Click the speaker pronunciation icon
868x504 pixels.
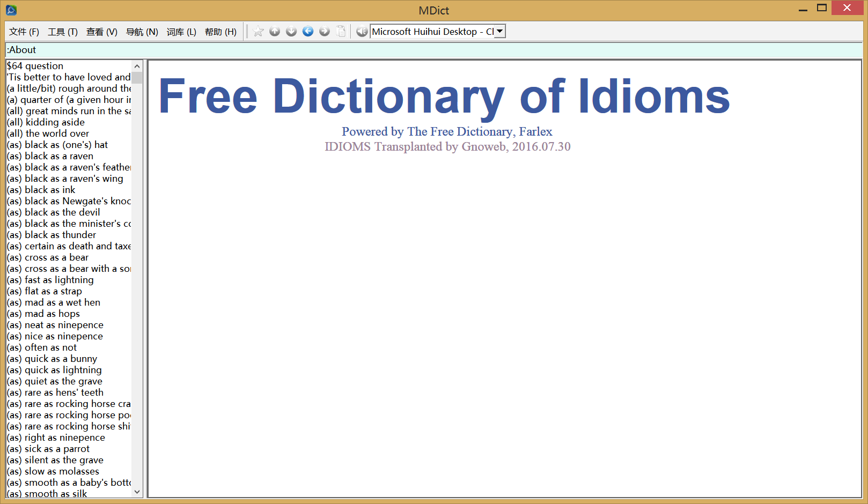coord(362,32)
